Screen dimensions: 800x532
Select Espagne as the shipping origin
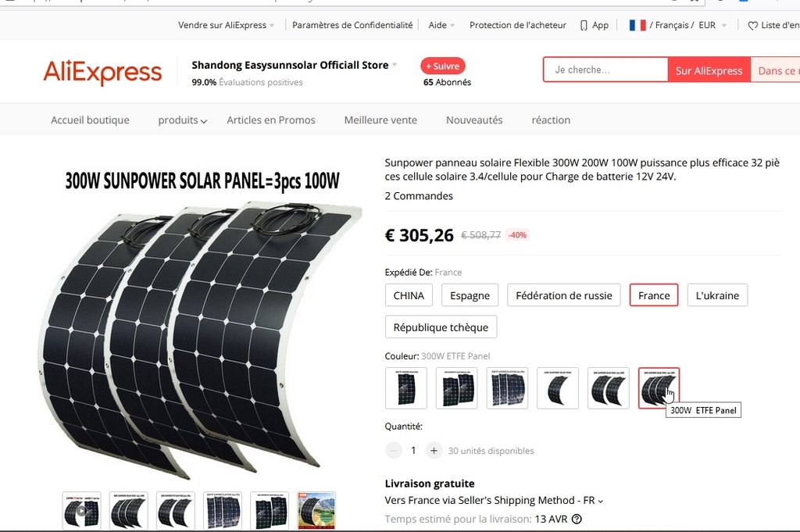470,295
